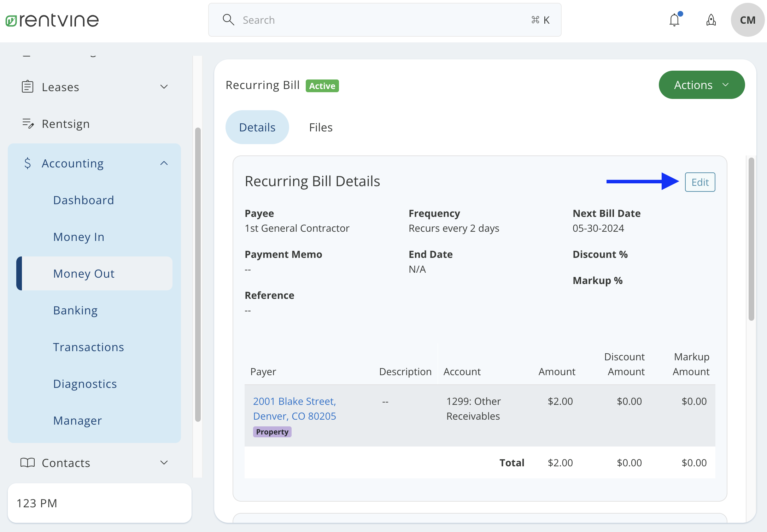Select Dashboard under Accounting
The image size is (767, 532).
[x=83, y=200]
